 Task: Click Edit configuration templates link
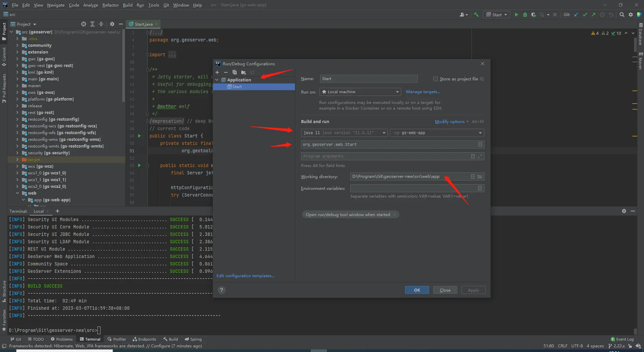pos(245,276)
